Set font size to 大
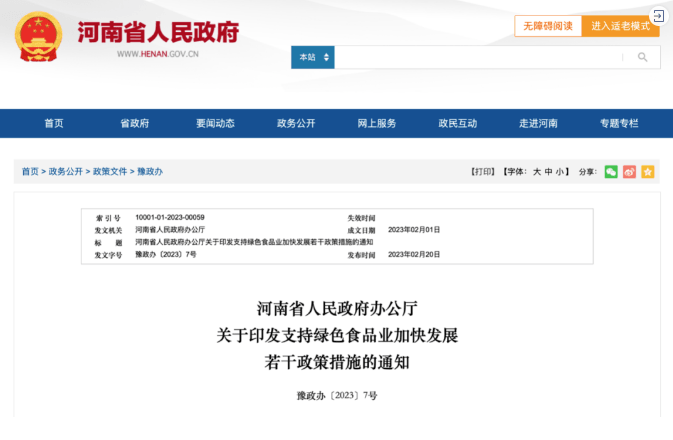 (536, 172)
